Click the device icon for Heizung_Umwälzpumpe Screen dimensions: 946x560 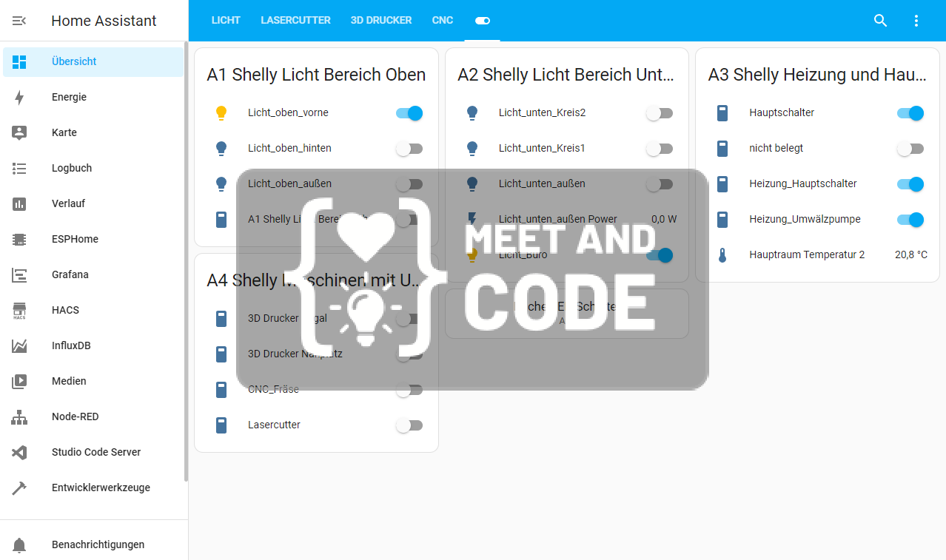coord(723,220)
